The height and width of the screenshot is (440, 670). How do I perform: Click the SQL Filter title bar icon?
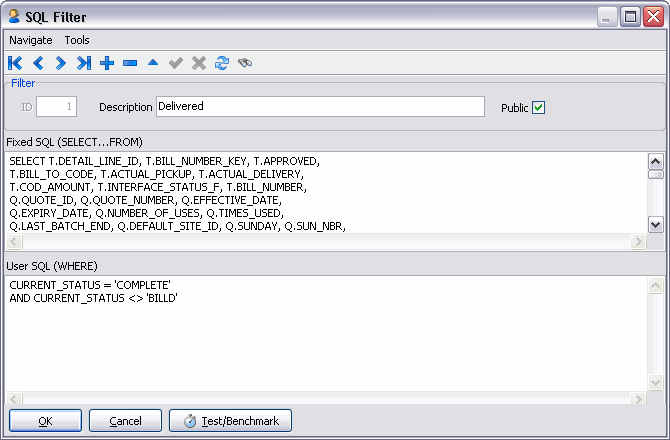14,17
